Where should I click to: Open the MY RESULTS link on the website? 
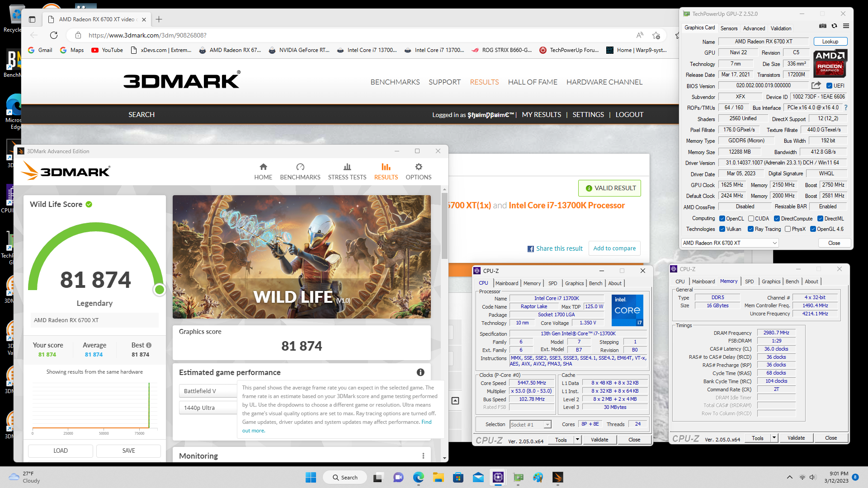pos(541,115)
